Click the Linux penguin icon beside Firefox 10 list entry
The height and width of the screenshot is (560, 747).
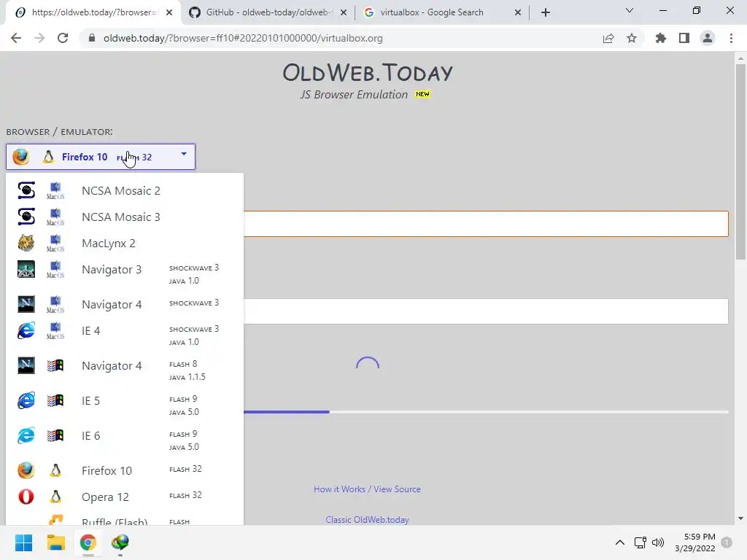[55, 470]
